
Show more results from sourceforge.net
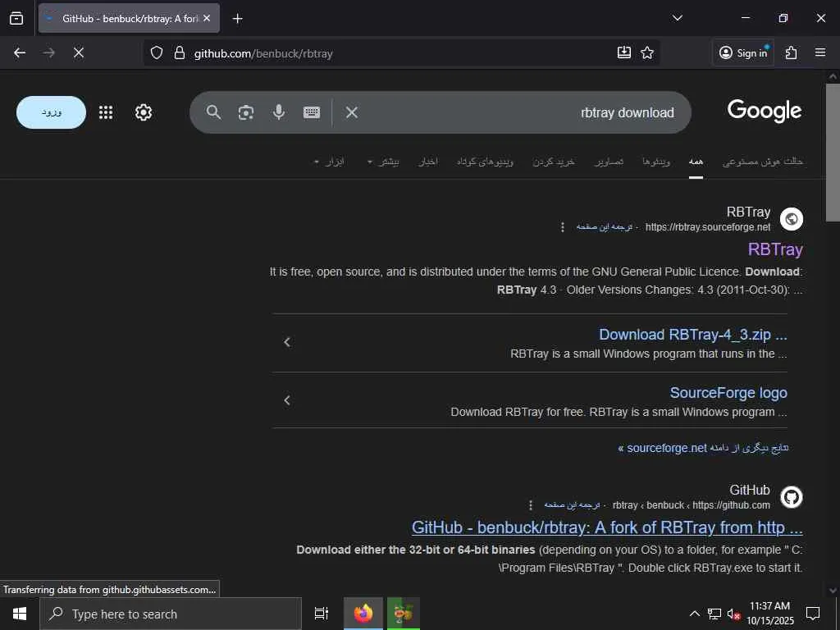pyautogui.click(x=703, y=448)
